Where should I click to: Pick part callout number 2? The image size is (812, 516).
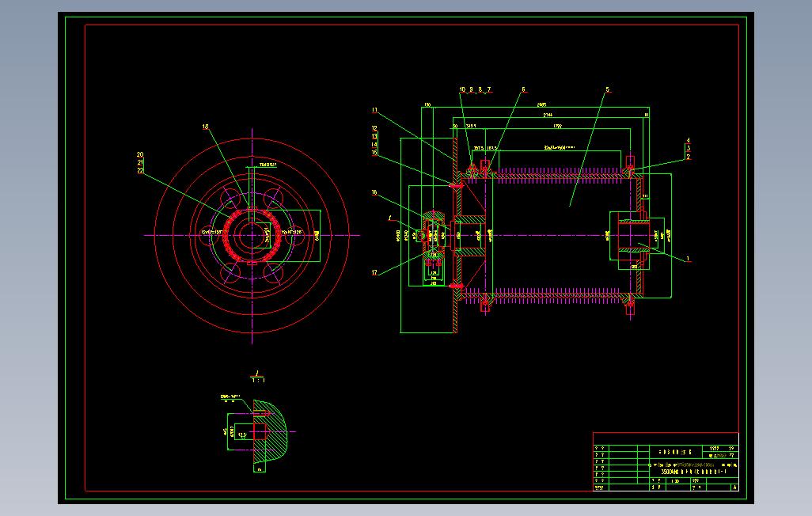click(x=689, y=157)
